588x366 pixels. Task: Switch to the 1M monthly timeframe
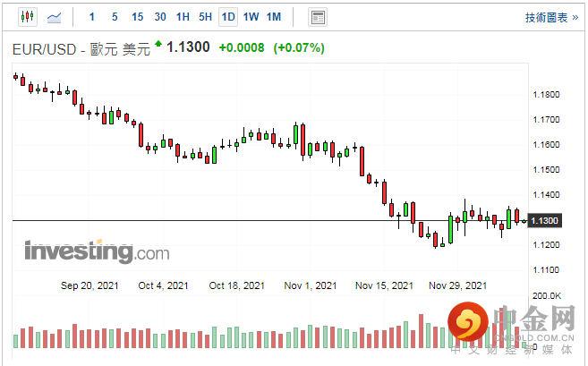274,17
